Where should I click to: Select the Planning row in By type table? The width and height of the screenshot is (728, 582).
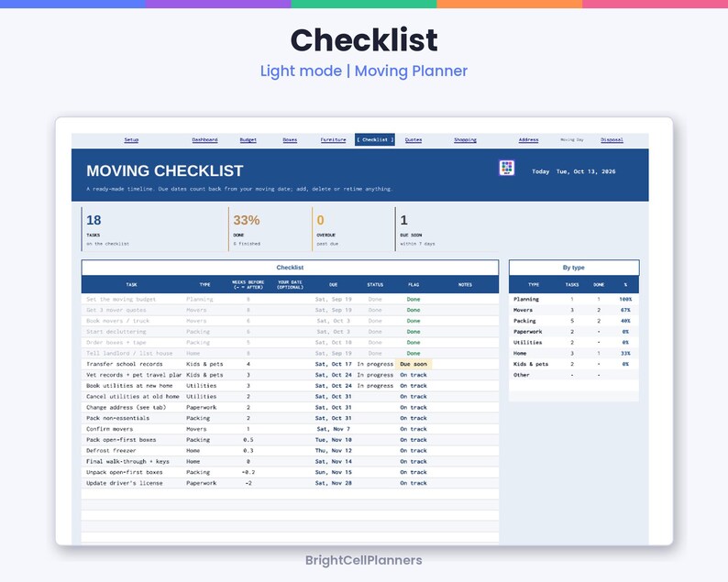click(574, 300)
